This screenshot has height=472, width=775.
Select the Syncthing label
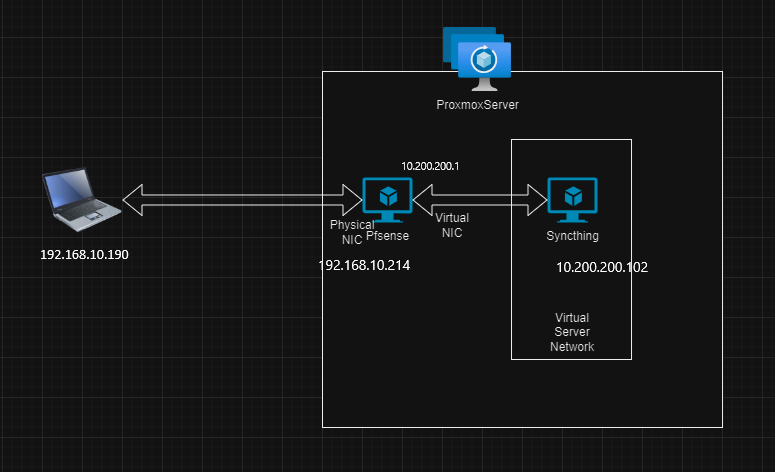click(x=572, y=236)
